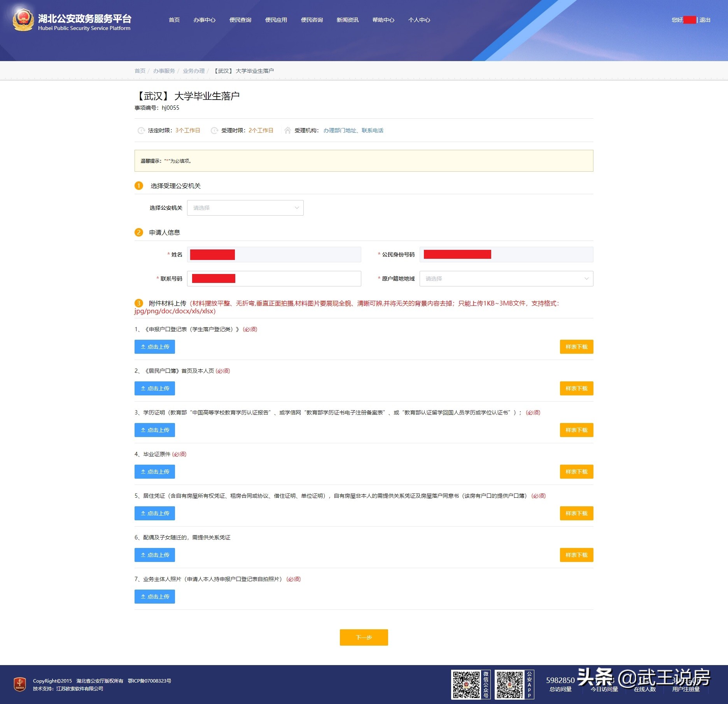Click 业务办理 in the breadcrumb
This screenshot has height=704, width=728.
click(194, 71)
